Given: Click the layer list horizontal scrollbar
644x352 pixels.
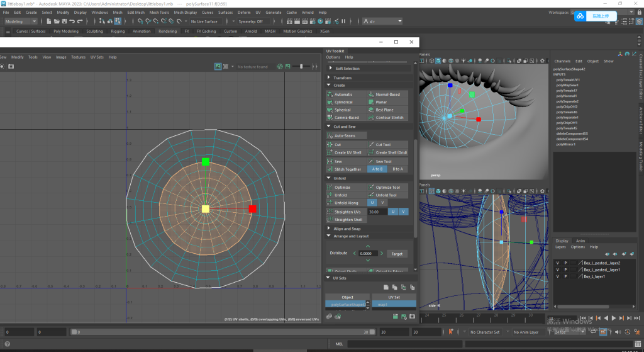Looking at the screenshot, I should 583,307.
